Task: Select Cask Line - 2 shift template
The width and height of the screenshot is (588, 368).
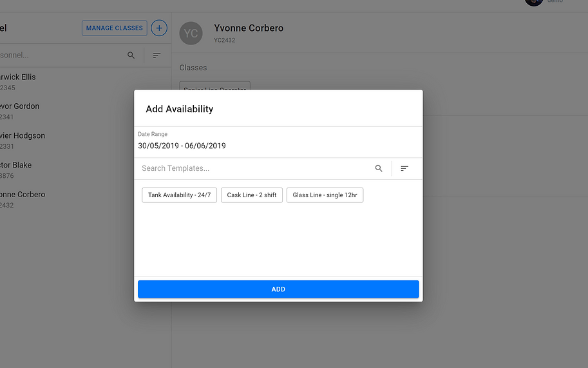Action: pyautogui.click(x=252, y=195)
